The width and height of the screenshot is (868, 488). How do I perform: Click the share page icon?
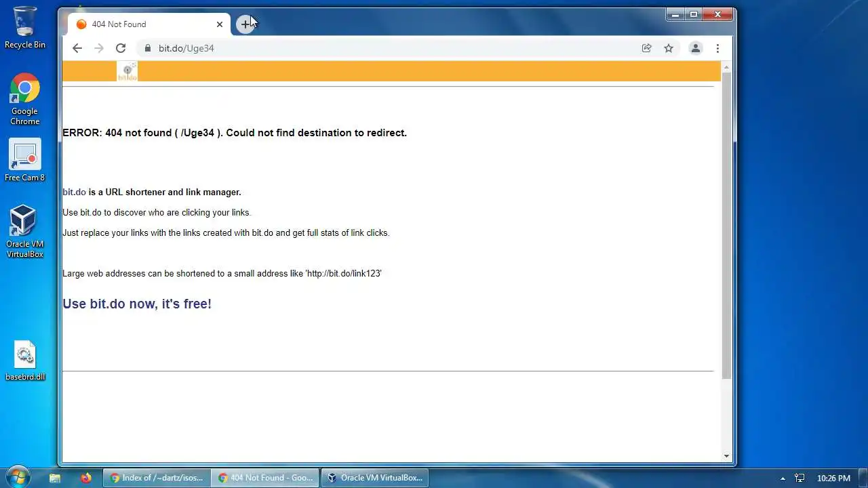click(647, 48)
